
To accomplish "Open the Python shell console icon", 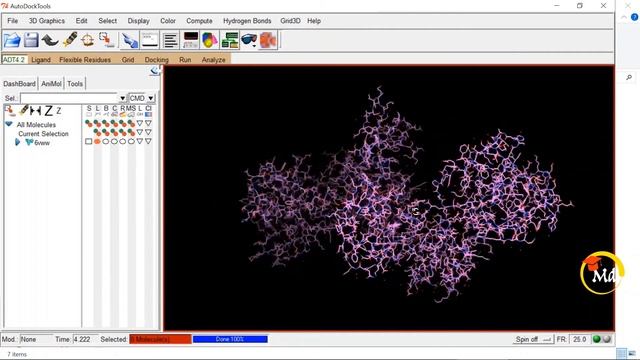I will point(191,40).
